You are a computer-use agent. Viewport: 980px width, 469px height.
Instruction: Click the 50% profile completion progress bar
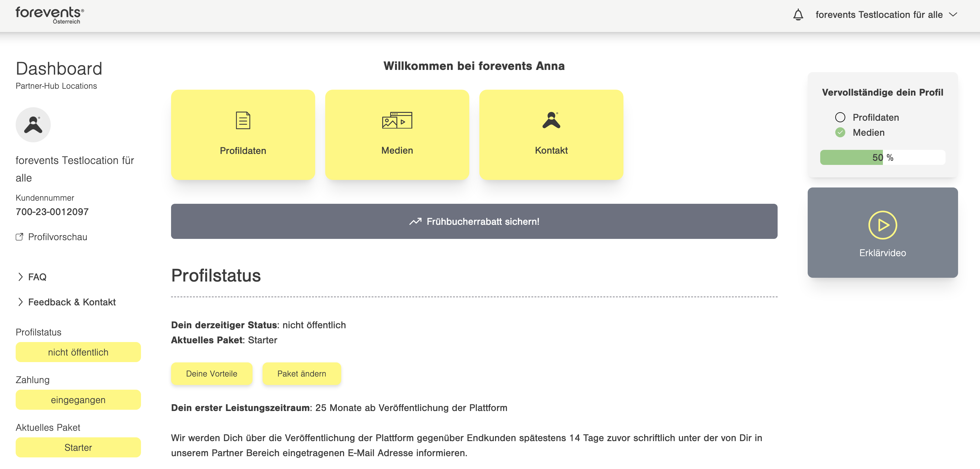pyautogui.click(x=883, y=157)
